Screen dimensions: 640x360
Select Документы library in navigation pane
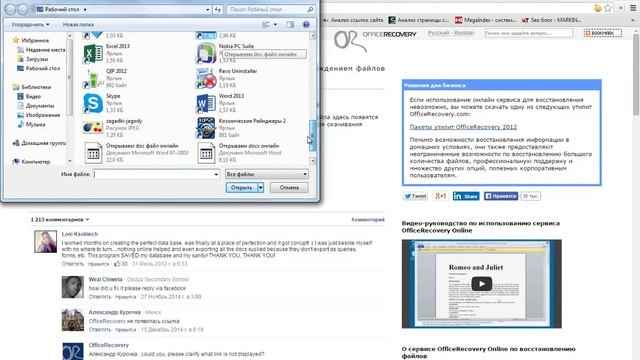pyautogui.click(x=36, y=106)
